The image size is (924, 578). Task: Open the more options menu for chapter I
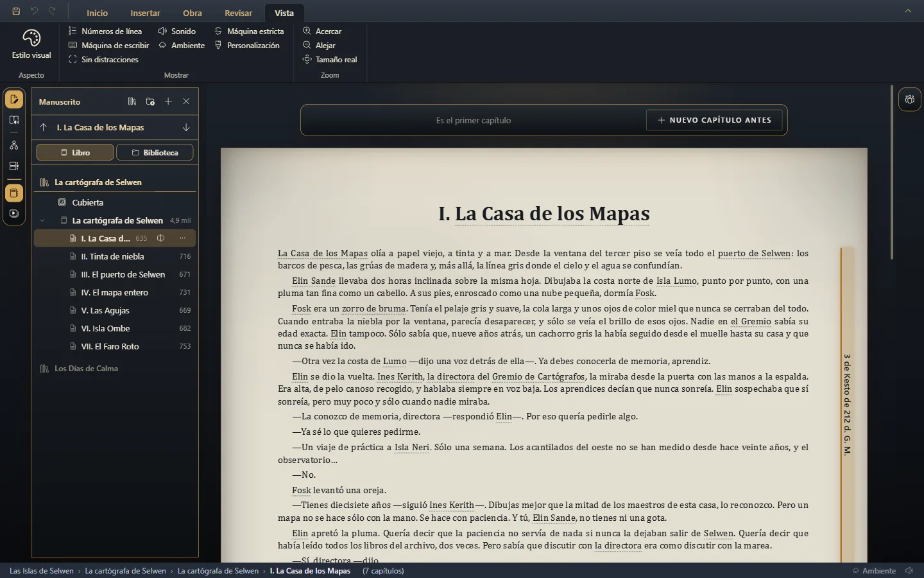tap(182, 238)
